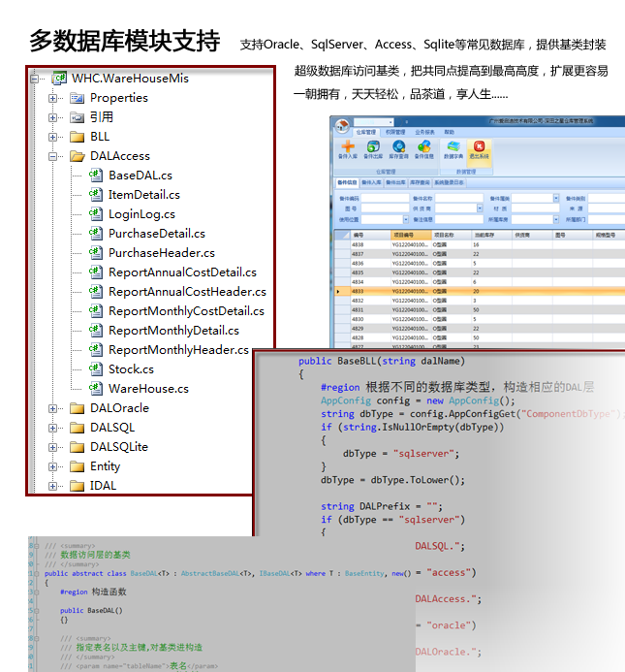Image resolution: width=625 pixels, height=672 pixels.
Task: Sort by the 当前库存 column header
Action: point(491,235)
